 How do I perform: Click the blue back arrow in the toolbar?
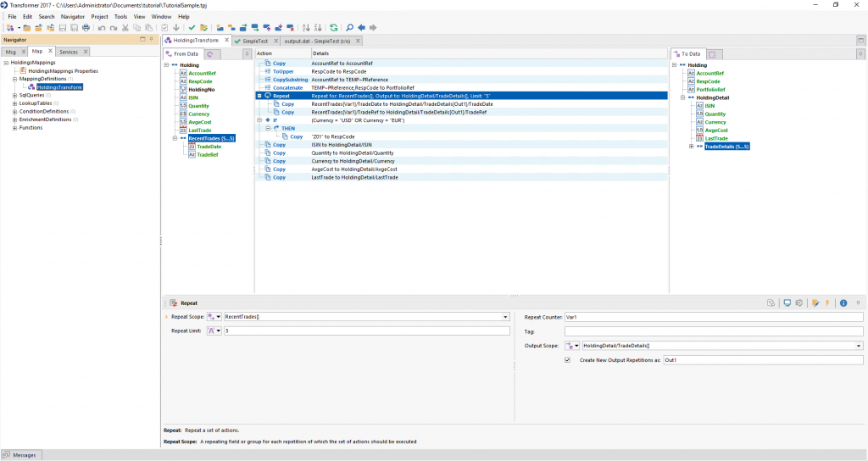coord(362,28)
